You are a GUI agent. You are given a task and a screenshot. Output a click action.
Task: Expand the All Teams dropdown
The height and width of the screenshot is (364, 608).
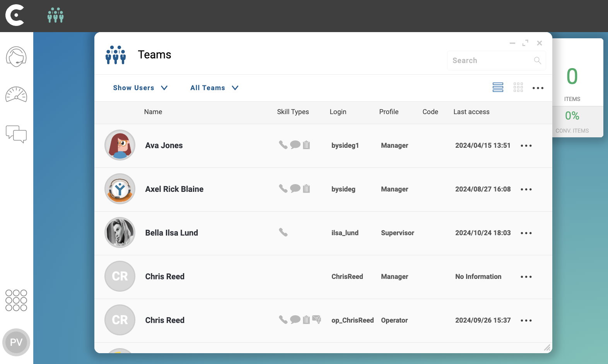point(214,88)
